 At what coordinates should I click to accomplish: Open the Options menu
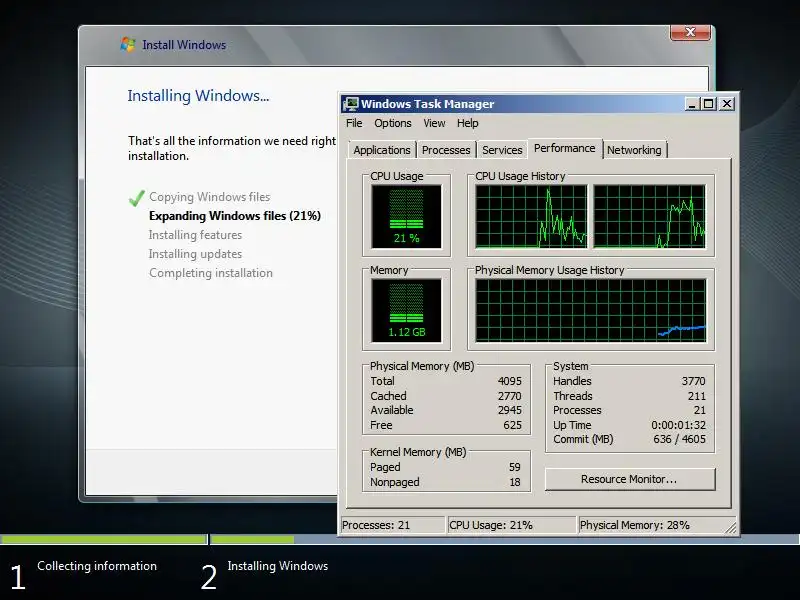(x=392, y=123)
